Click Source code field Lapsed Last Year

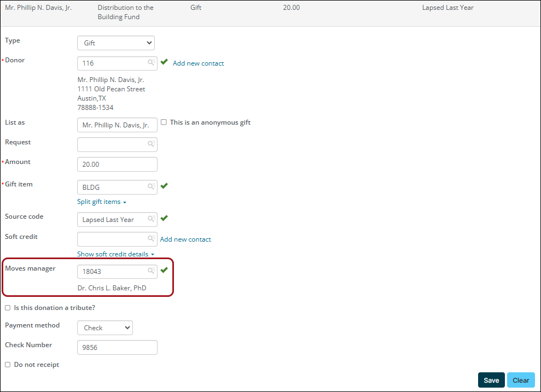(117, 220)
